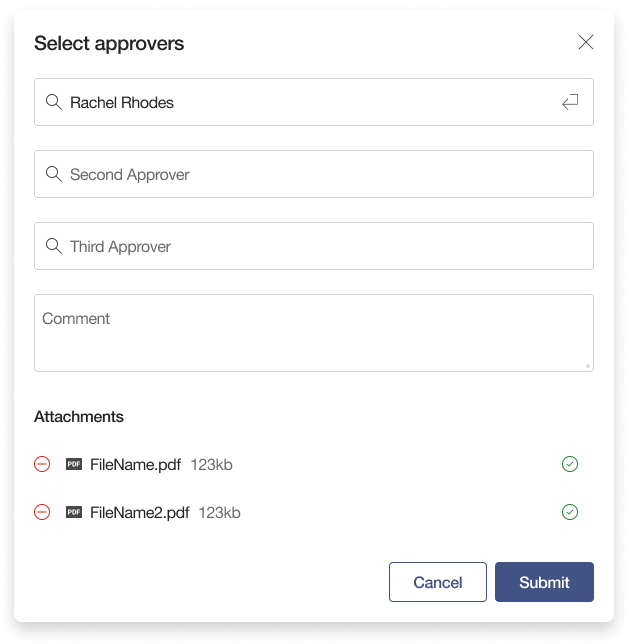Click the search icon in Third Approver field
Screen dimensions: 628x644
54,246
